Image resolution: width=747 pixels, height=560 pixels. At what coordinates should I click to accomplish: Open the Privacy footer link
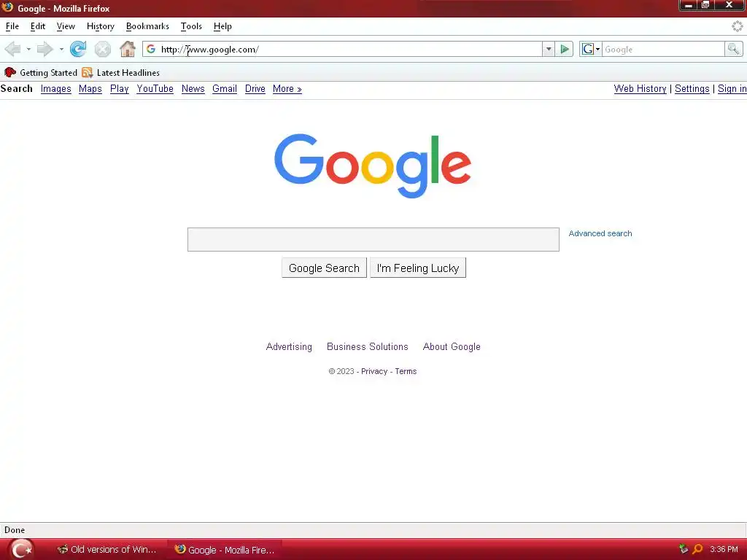click(x=374, y=371)
